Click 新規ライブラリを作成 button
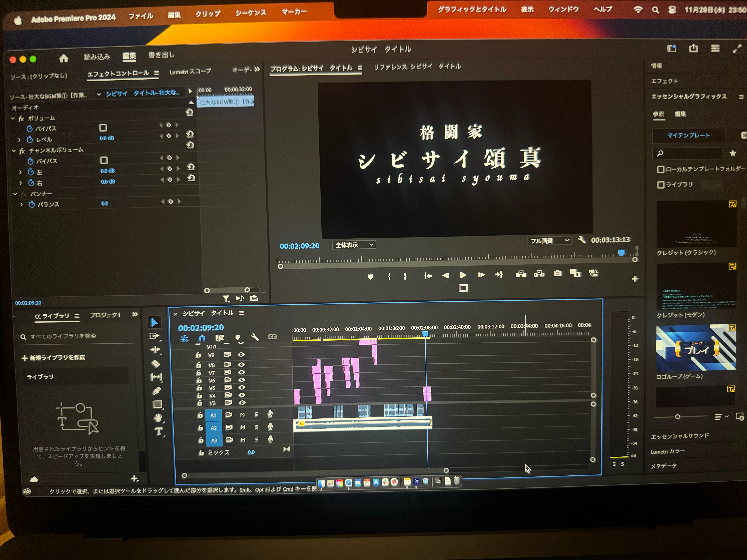 53,358
